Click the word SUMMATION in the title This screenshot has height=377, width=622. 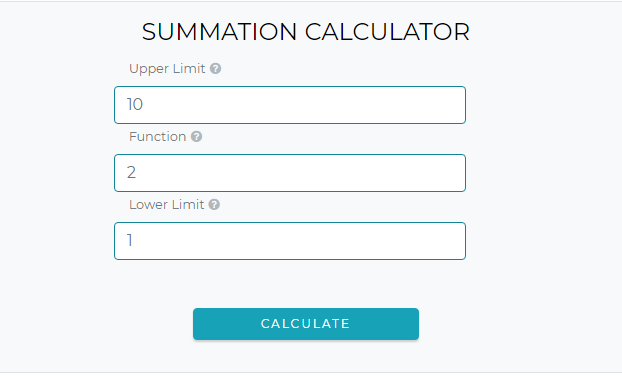(x=219, y=32)
